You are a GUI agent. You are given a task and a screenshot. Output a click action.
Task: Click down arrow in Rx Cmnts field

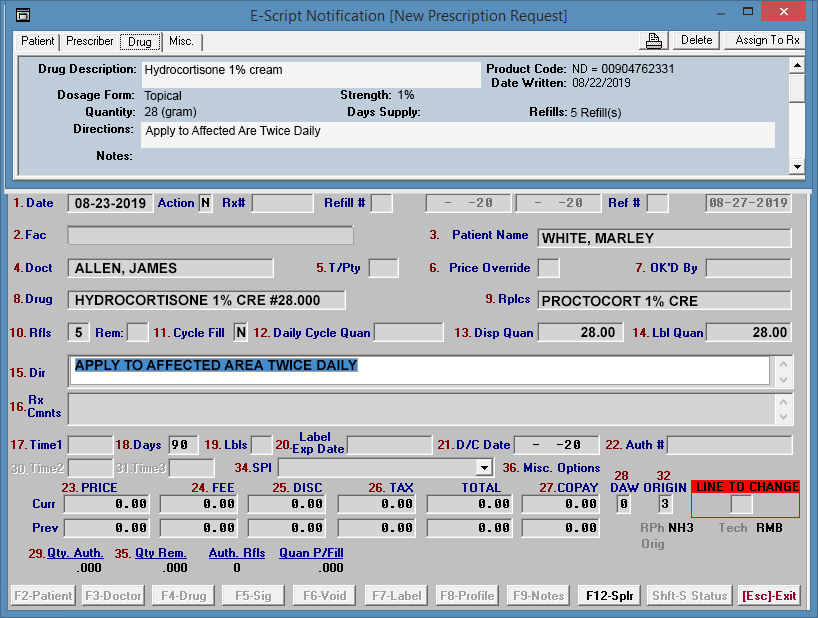pos(783,417)
